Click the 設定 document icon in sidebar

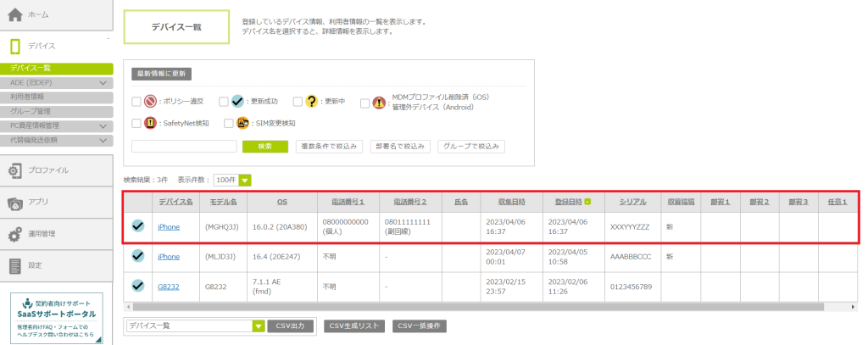point(15,265)
